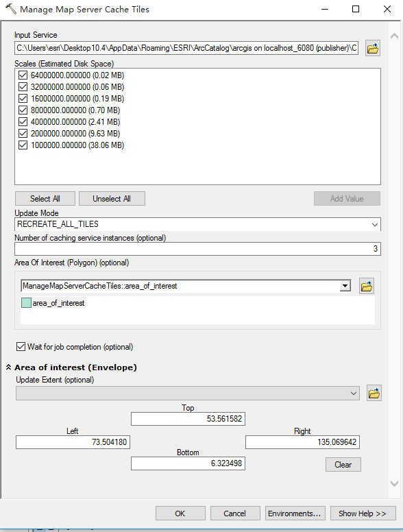Screen dimensions: 403x532
Task: Click the Right extent field
Action: [x=302, y=442]
